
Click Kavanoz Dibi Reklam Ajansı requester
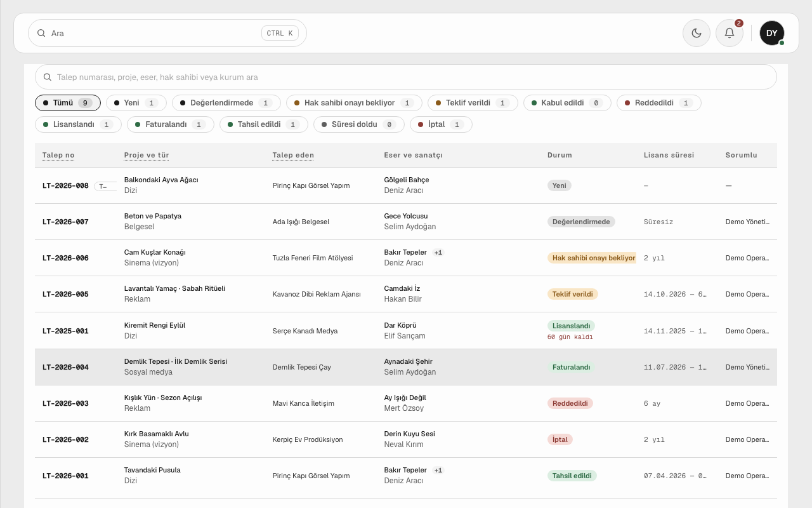click(x=317, y=295)
